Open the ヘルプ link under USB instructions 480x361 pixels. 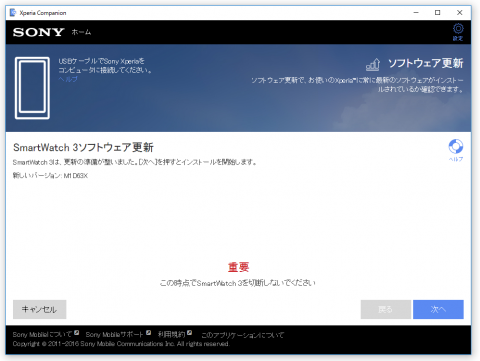click(68, 79)
